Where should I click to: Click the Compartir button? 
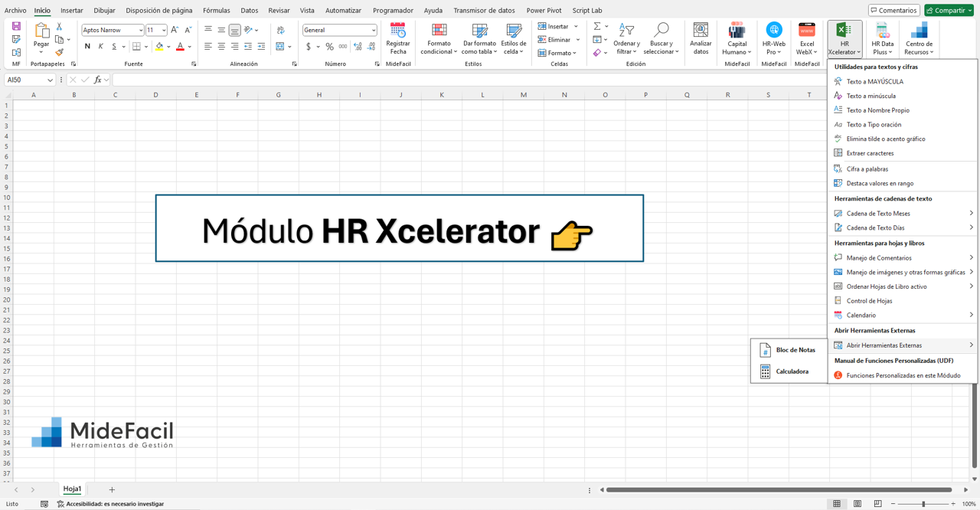click(x=949, y=10)
